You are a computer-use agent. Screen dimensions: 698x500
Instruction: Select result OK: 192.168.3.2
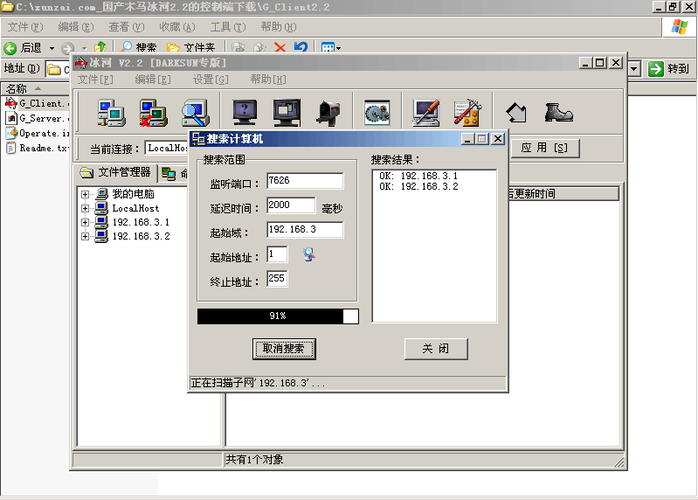point(418,187)
